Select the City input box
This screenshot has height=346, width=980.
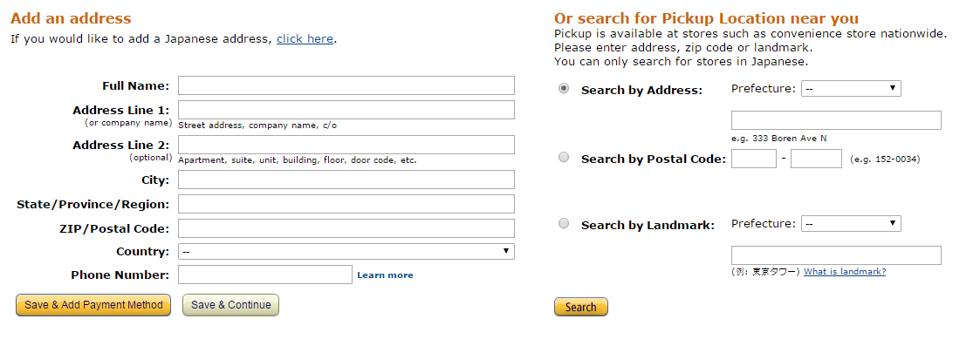click(346, 180)
